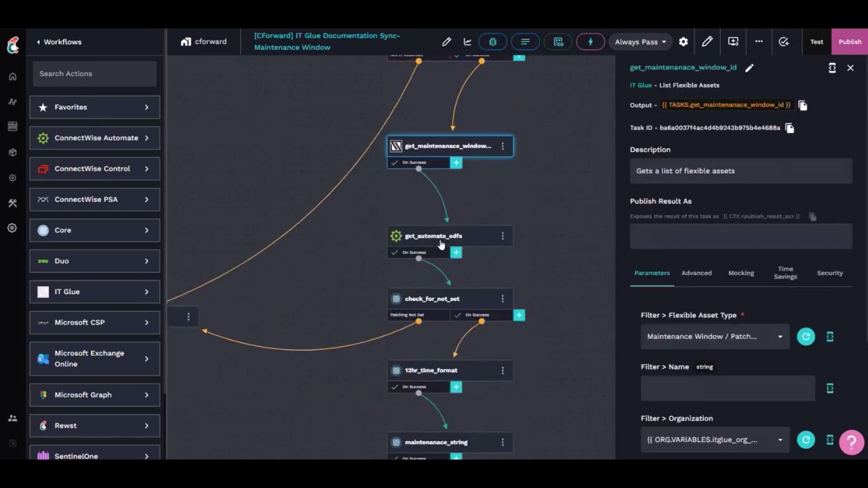Select the check_for_not_set node
Screen dimensions: 868x488
450,299
